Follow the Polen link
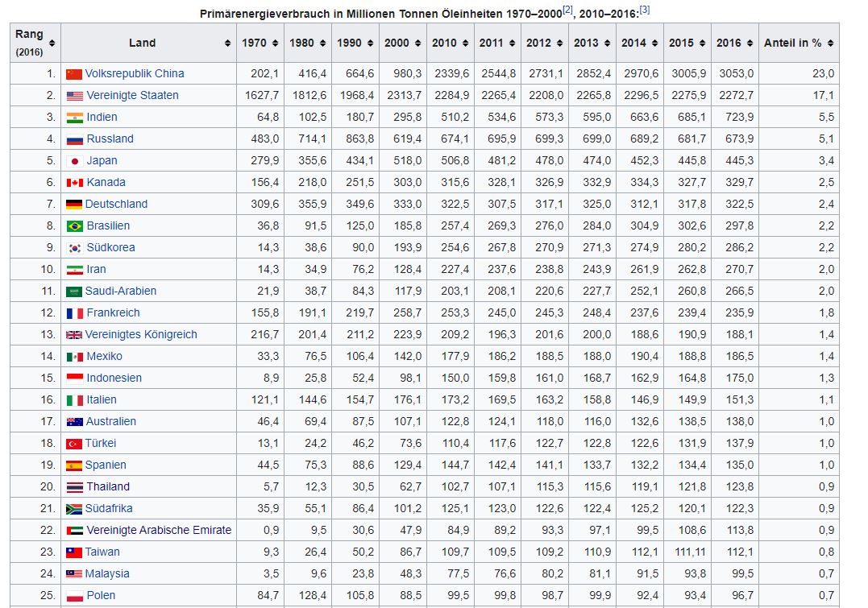This screenshot has height=608, width=868. tap(102, 595)
